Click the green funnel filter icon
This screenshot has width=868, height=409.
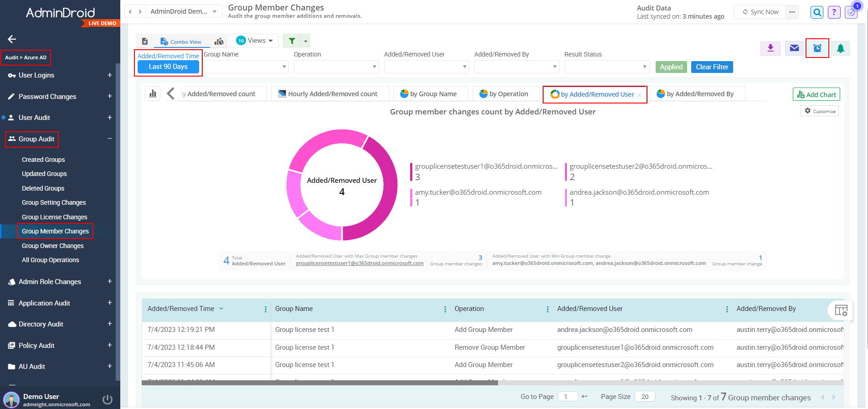pos(292,41)
